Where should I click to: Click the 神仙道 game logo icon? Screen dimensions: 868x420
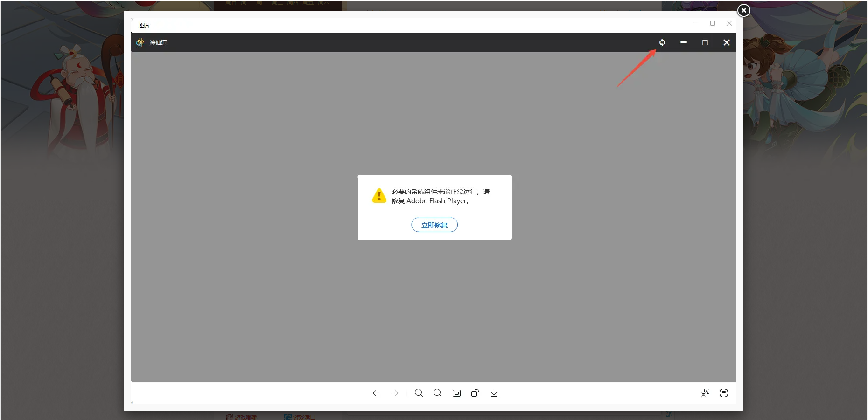[x=140, y=42]
